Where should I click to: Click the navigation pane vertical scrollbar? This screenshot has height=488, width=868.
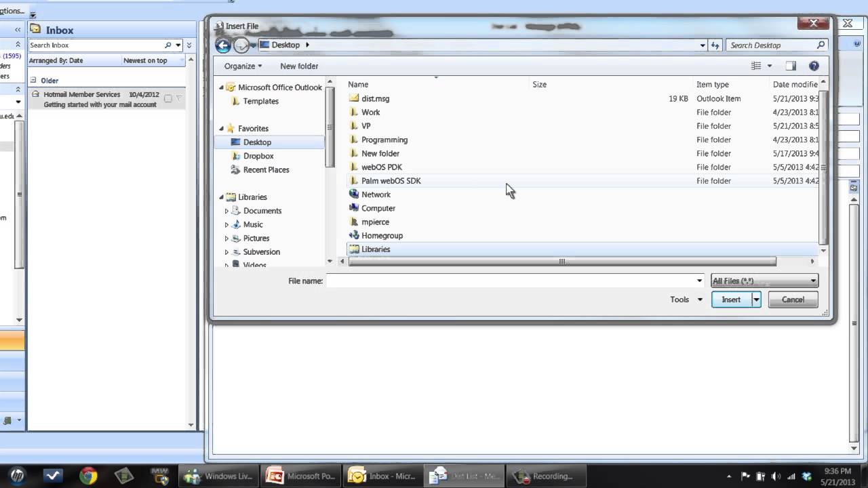pos(330,127)
